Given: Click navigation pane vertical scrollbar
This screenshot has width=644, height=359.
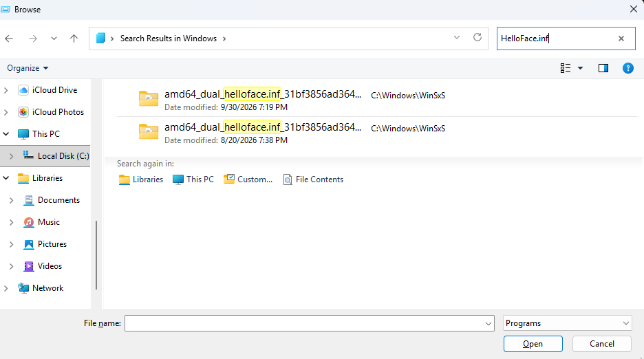Looking at the screenshot, I should tap(96, 254).
